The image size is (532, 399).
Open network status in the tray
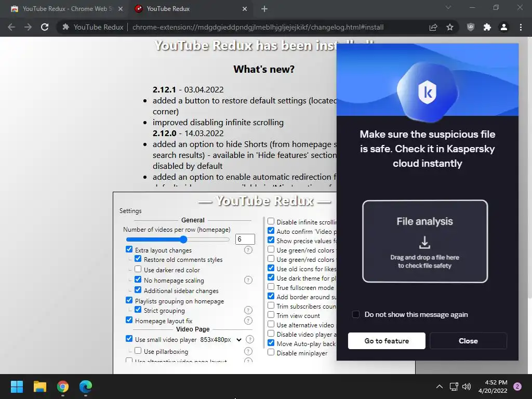[454, 387]
